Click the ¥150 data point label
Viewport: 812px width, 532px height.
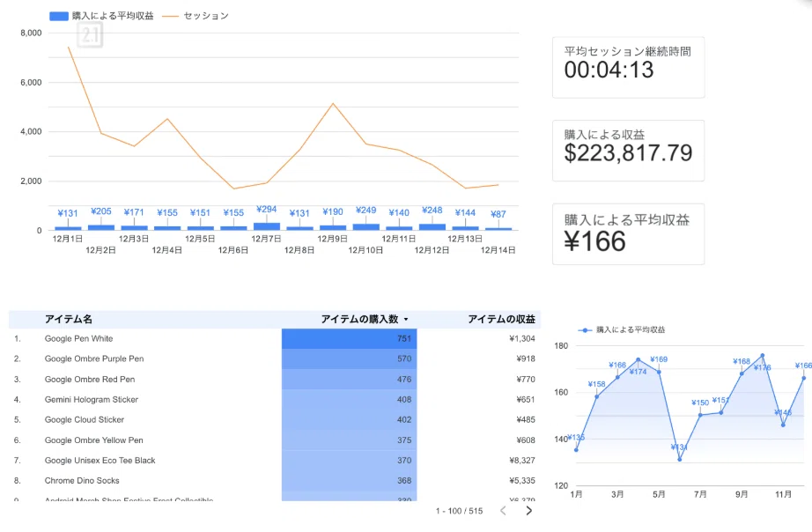[x=700, y=403]
